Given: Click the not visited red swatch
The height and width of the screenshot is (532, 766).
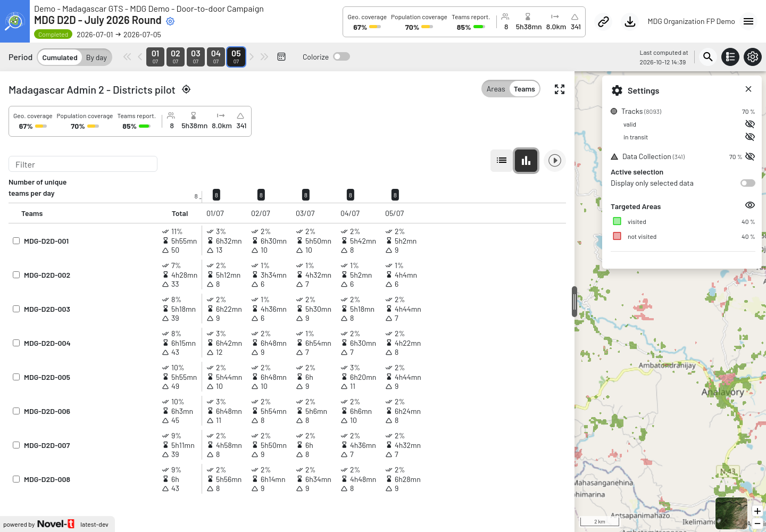Looking at the screenshot, I should coord(617,236).
